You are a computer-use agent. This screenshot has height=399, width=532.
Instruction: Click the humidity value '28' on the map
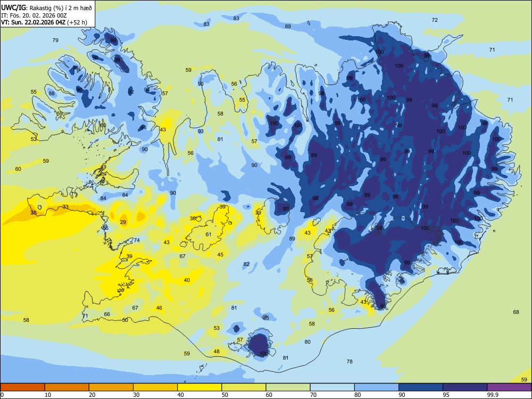tap(34, 213)
